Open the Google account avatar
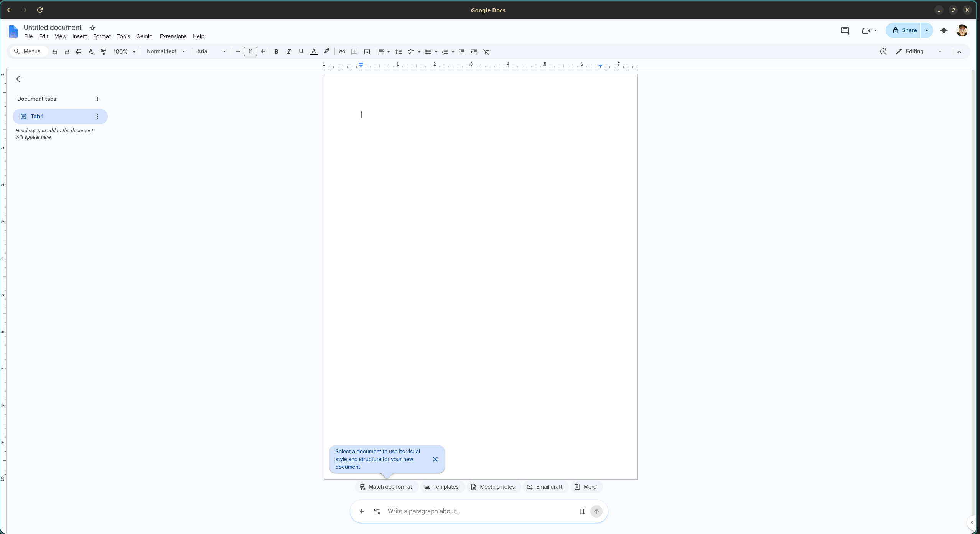980x534 pixels. point(962,30)
